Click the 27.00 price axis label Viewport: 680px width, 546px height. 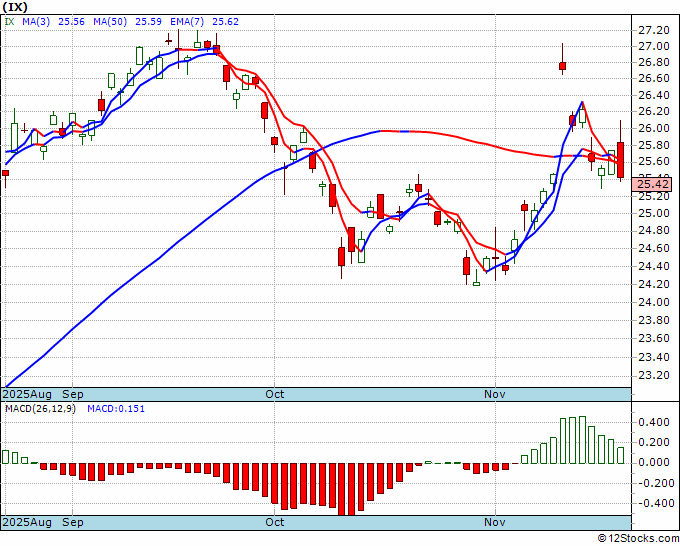pos(654,46)
